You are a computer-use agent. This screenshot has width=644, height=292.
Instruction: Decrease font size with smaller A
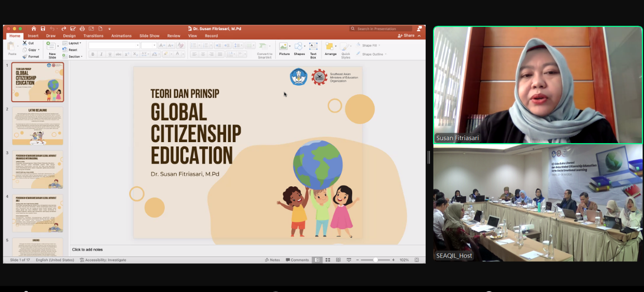(x=170, y=46)
